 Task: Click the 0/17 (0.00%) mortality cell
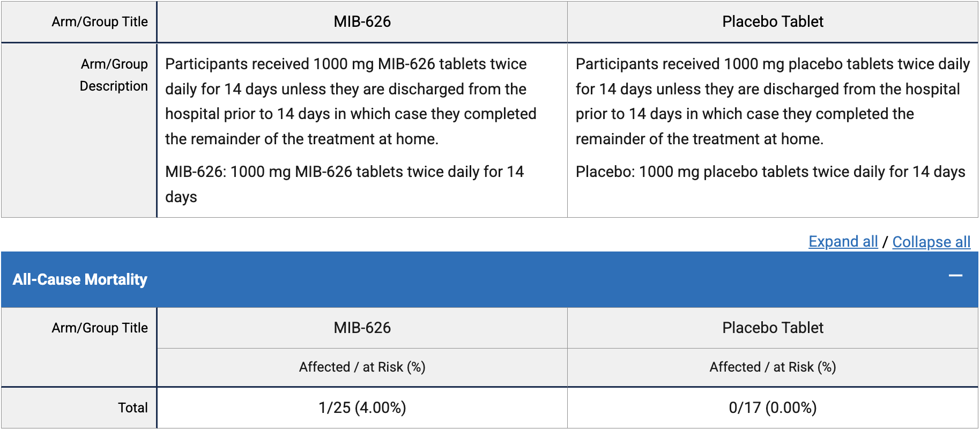tap(773, 408)
